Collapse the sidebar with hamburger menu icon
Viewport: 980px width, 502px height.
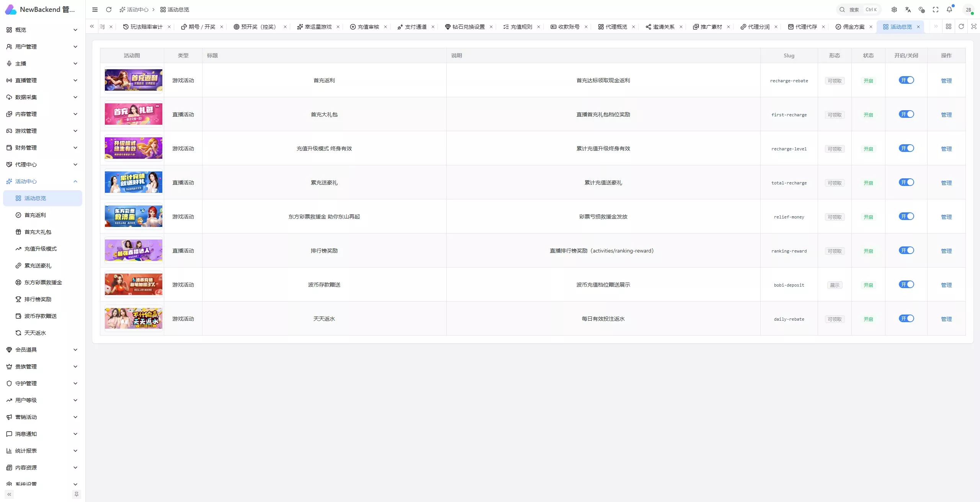95,10
